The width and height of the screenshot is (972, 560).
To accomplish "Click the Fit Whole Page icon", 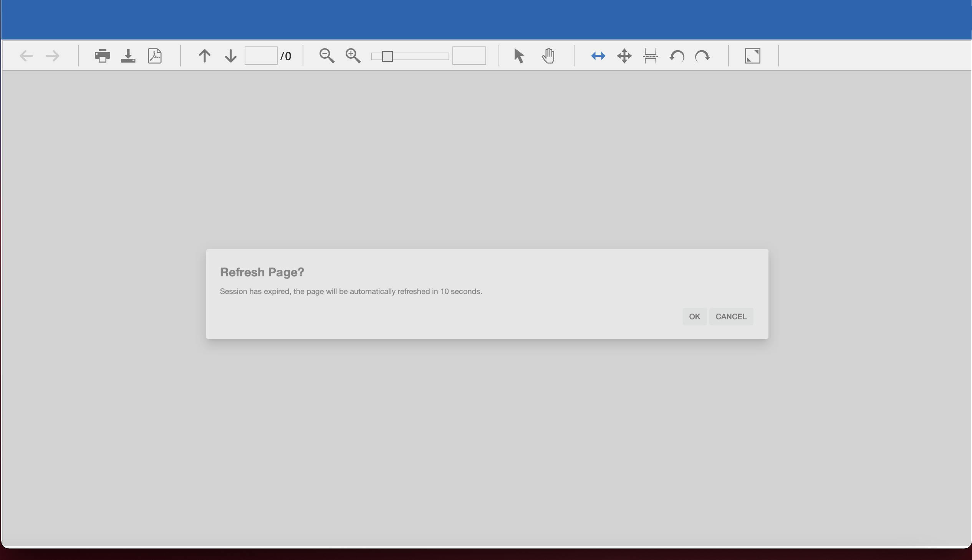I will coord(624,56).
